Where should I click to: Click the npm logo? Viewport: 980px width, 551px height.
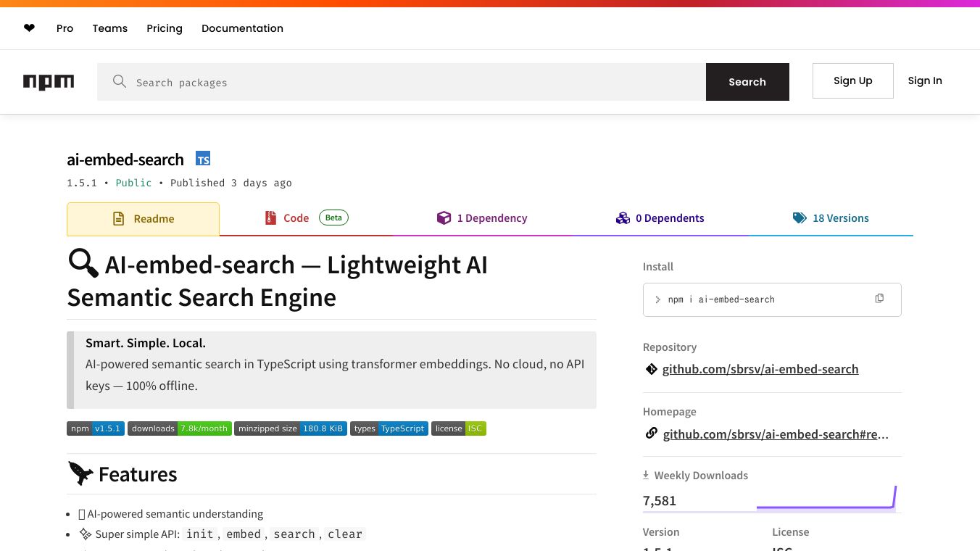[x=49, y=82]
